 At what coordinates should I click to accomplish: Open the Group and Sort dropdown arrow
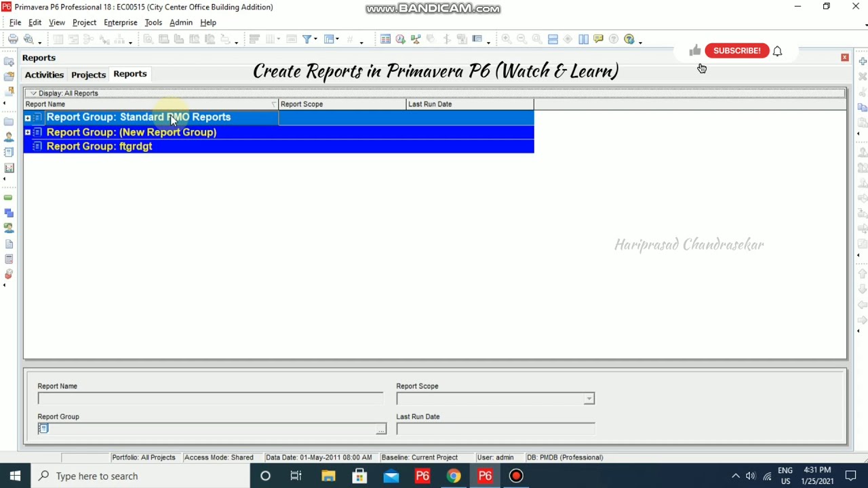[338, 40]
